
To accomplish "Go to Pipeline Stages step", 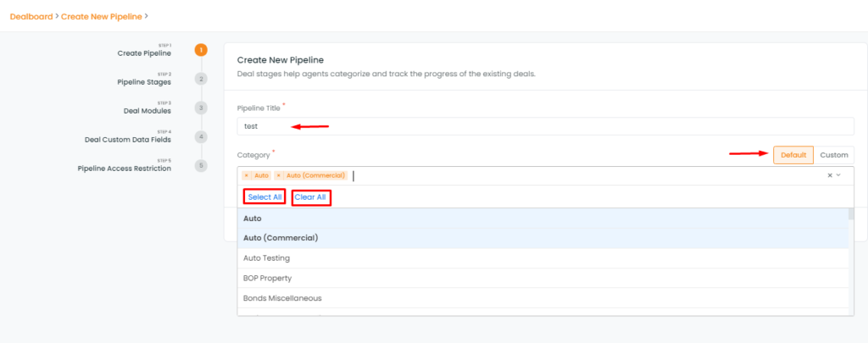I will (x=143, y=82).
